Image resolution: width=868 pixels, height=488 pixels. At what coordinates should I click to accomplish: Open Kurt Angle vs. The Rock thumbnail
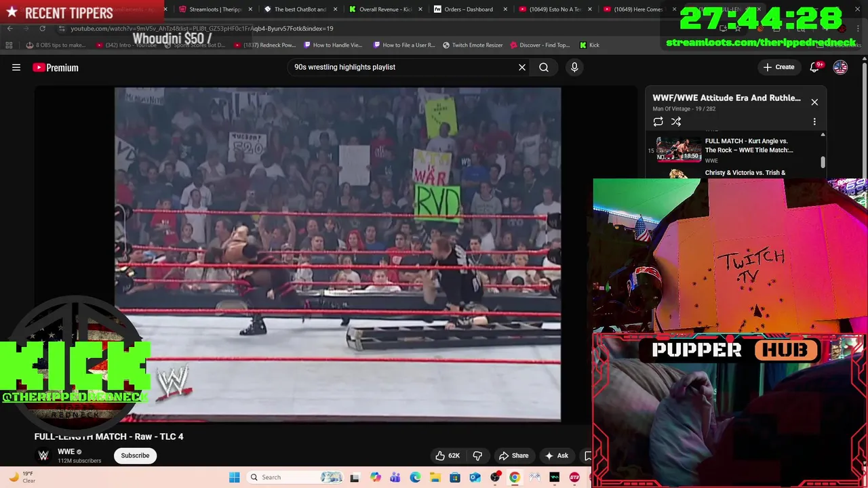coord(679,150)
